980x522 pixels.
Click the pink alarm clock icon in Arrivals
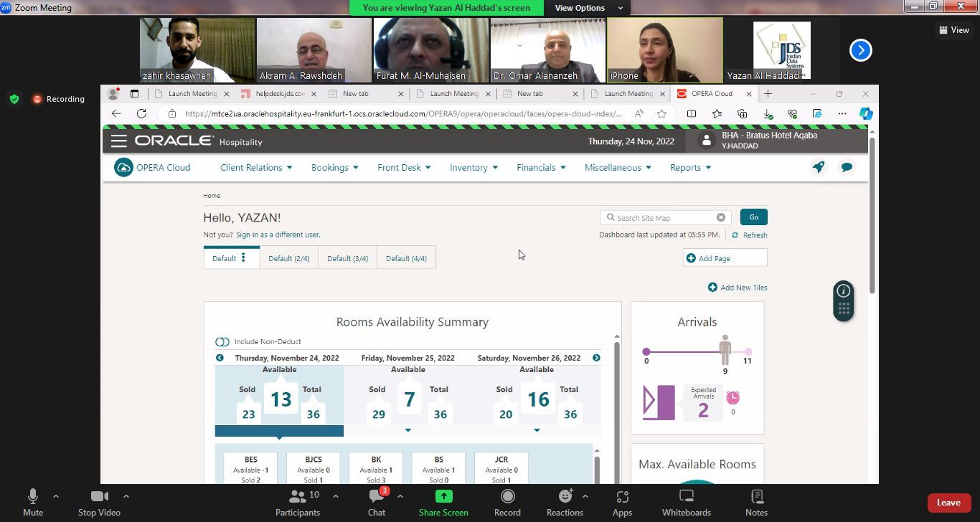[x=732, y=397]
